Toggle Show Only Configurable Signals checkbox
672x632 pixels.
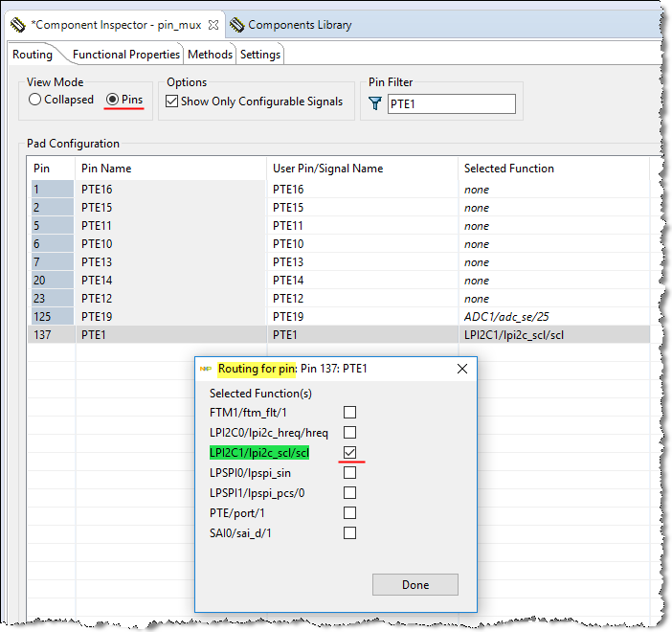pyautogui.click(x=172, y=102)
